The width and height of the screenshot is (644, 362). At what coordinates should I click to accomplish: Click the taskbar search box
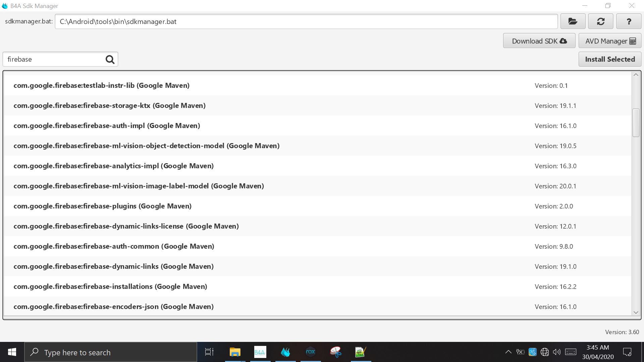point(111,352)
